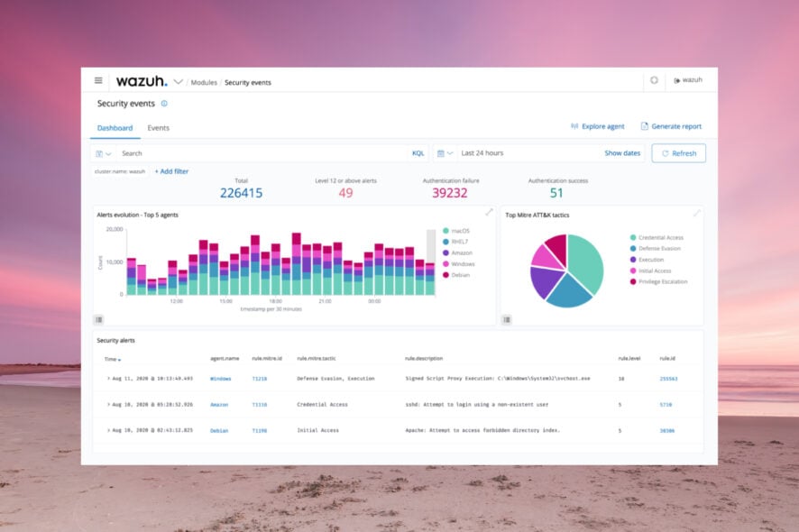
Task: Click the Debian color dot in legend
Action: [x=445, y=275]
